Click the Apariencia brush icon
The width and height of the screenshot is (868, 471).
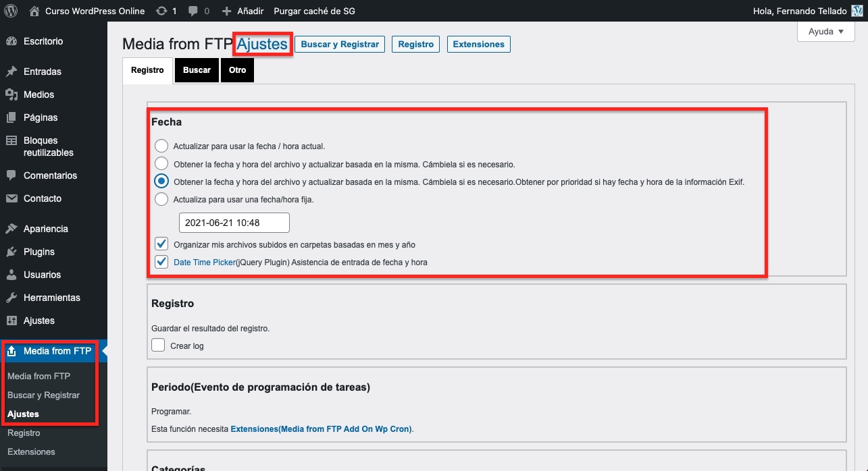tap(11, 229)
